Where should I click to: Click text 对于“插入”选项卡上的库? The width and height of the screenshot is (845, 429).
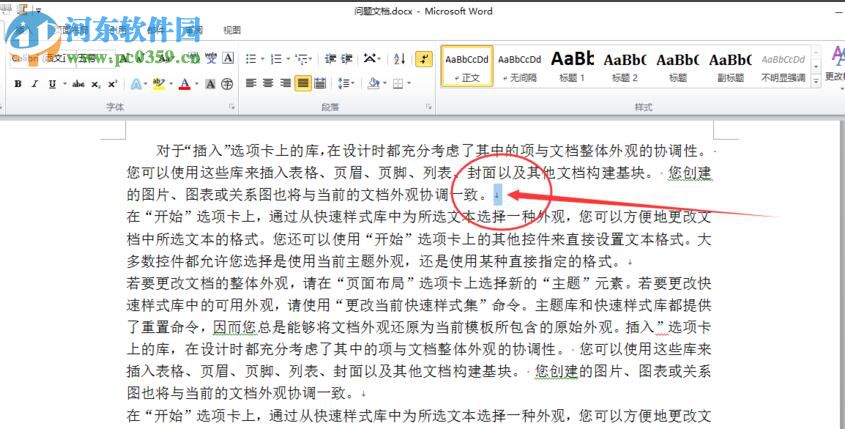238,151
